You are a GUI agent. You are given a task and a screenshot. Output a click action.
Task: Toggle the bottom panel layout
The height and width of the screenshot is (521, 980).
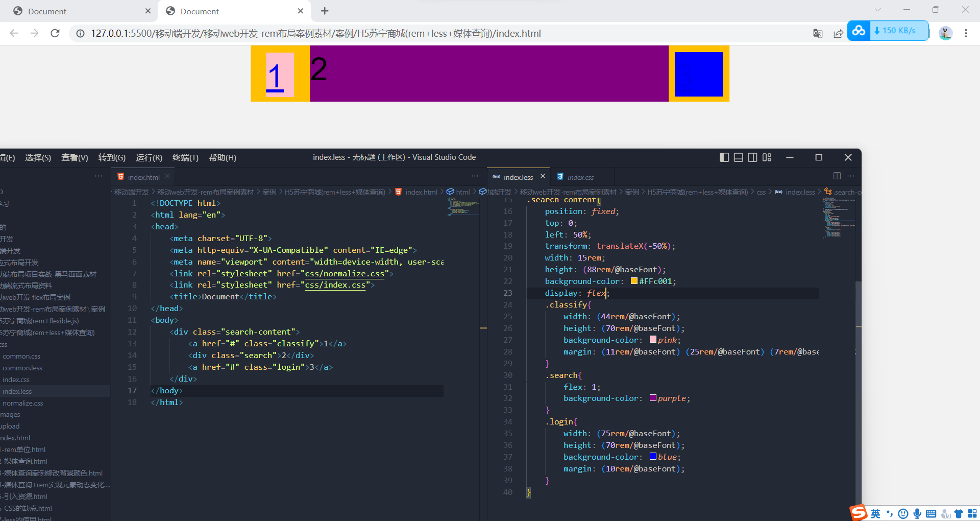point(739,157)
